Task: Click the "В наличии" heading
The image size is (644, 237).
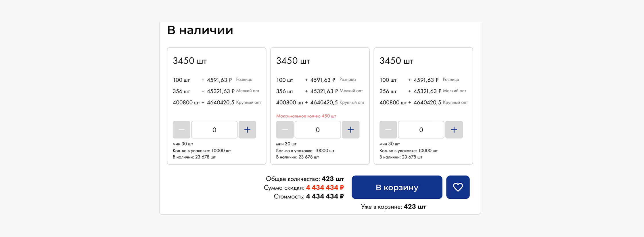Action: [200, 30]
